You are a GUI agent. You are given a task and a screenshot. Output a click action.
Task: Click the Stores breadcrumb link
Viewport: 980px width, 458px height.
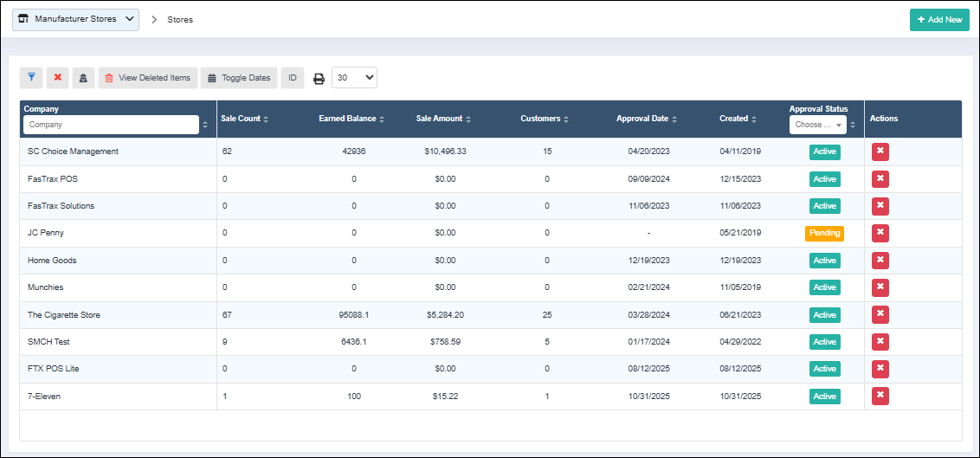180,20
